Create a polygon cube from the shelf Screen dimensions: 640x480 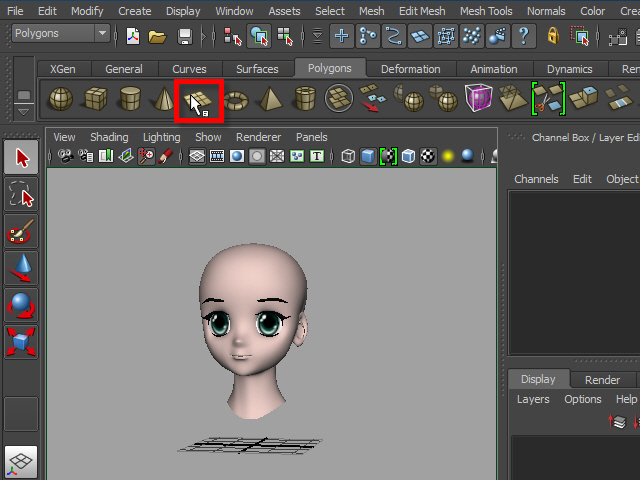pos(96,99)
